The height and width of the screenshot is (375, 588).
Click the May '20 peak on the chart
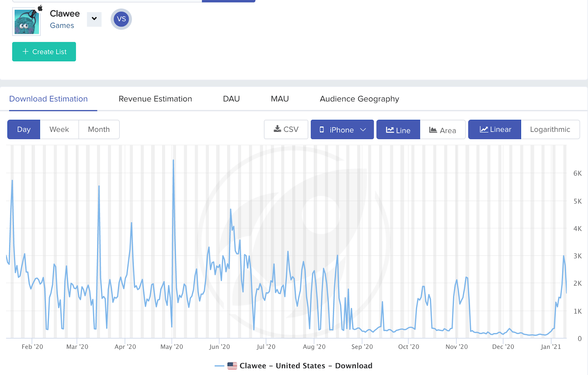coord(173,160)
